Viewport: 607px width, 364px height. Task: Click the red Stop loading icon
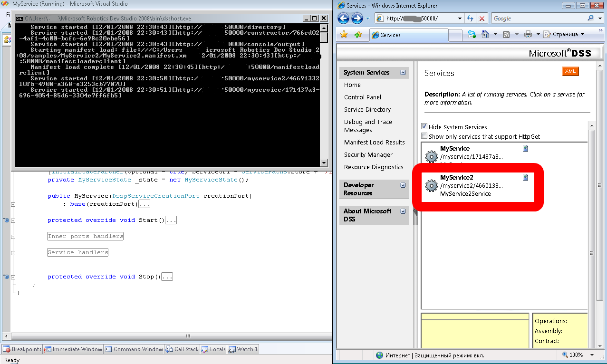click(x=482, y=19)
